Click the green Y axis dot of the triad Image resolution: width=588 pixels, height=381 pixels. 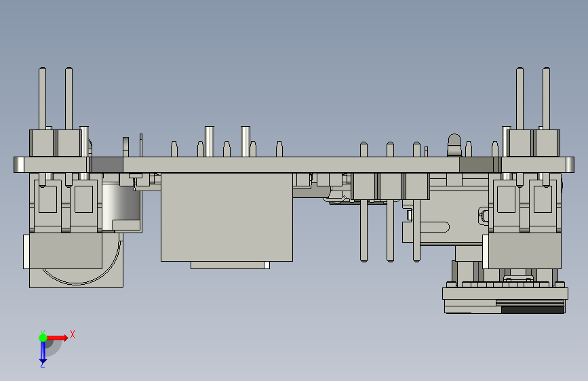(x=43, y=338)
